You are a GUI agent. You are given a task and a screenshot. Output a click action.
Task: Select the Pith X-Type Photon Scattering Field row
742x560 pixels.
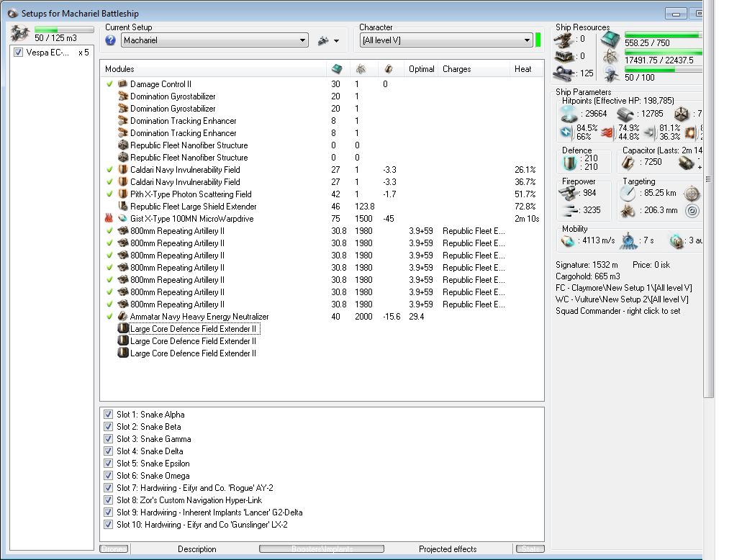pos(322,194)
